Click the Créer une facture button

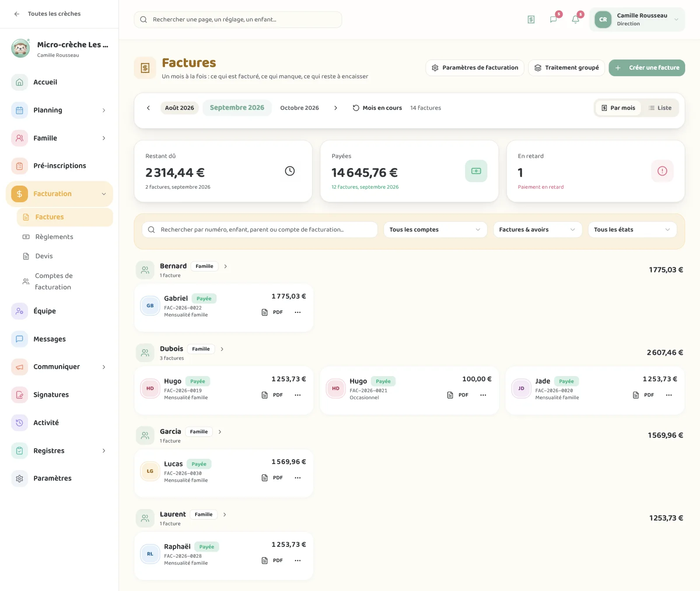coord(647,68)
